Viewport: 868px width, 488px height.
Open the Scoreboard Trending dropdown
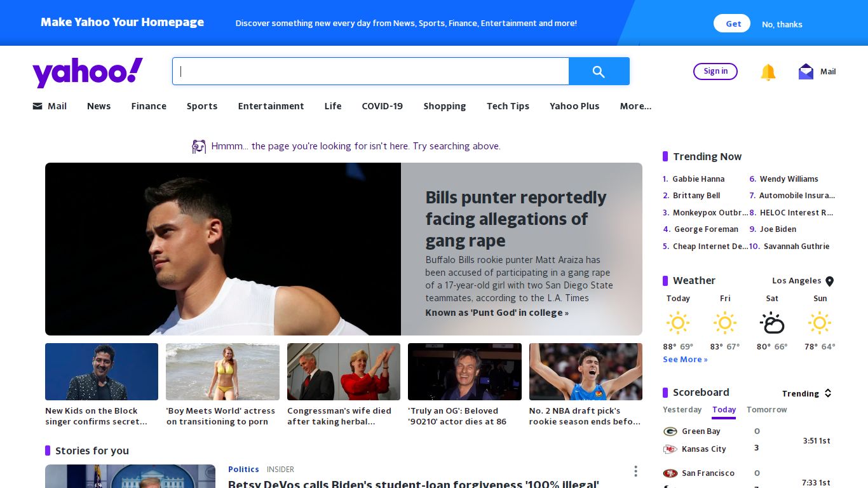[806, 393]
